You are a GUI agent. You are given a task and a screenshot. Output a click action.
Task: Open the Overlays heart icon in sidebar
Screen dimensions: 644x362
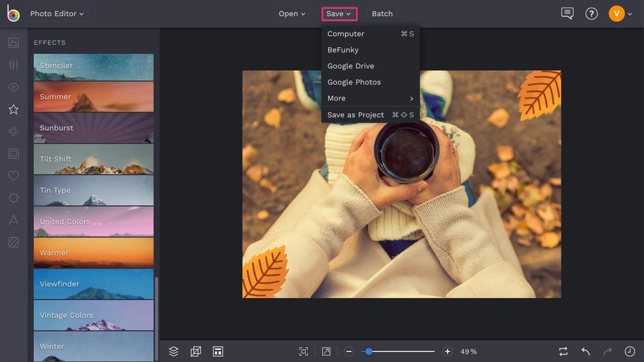13,176
